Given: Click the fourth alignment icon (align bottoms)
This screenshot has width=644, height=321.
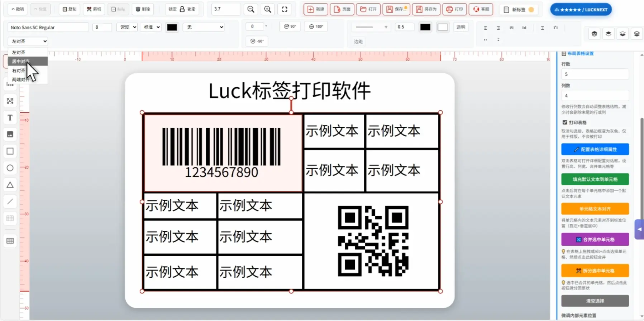Looking at the screenshot, I should (524, 28).
